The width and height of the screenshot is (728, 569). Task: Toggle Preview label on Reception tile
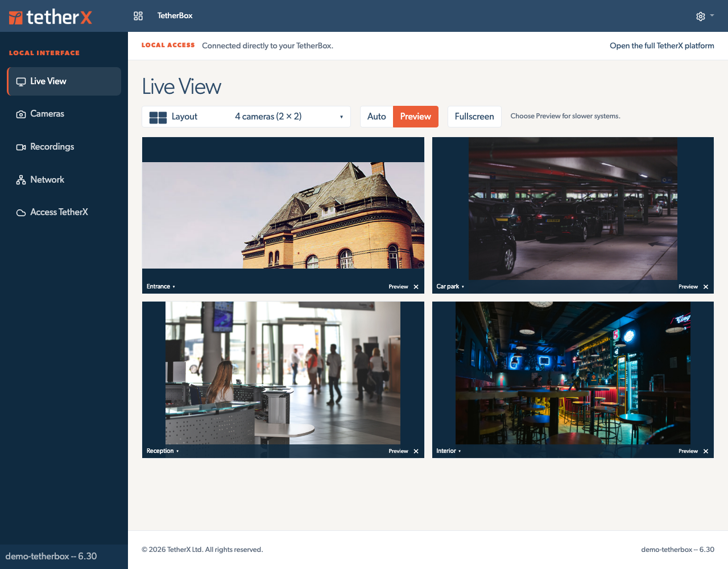click(x=398, y=451)
